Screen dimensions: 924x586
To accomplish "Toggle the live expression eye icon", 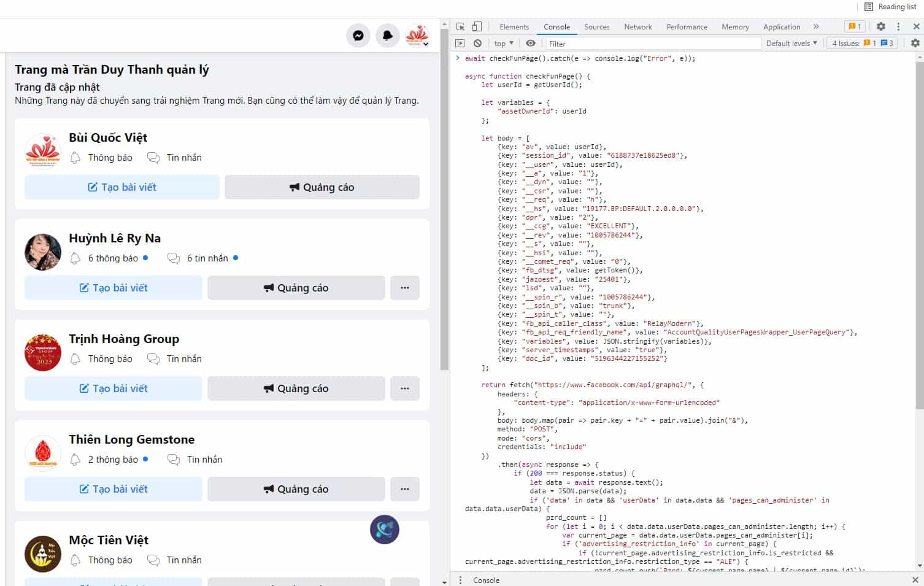I will (x=531, y=43).
